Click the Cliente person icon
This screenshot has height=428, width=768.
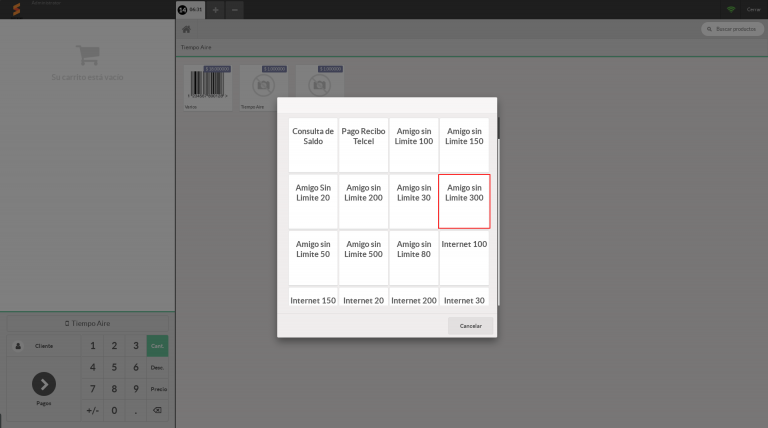coord(18,346)
